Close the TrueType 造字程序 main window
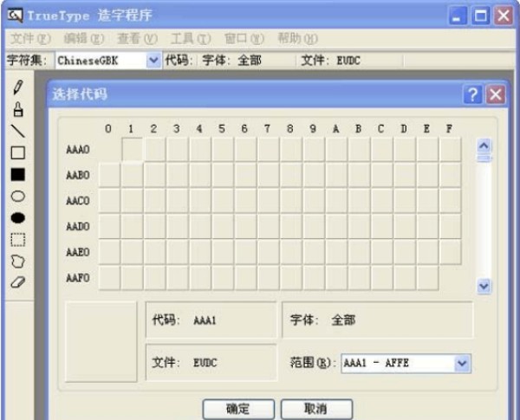 click(504, 16)
